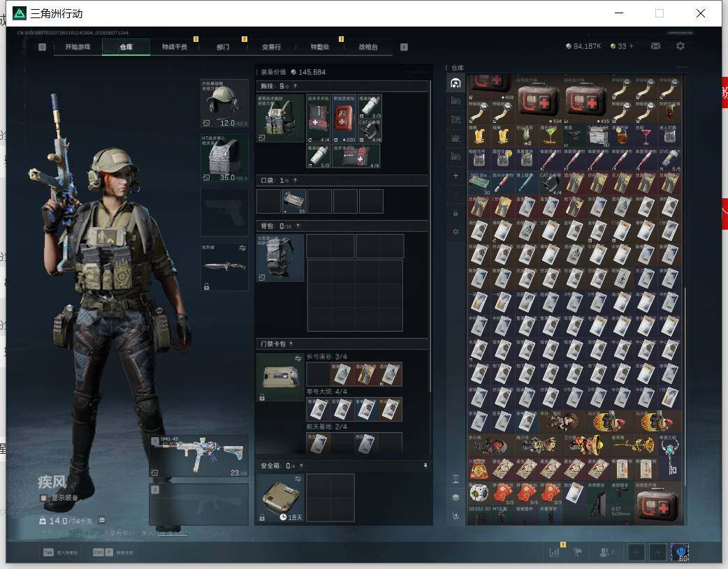Image resolution: width=728 pixels, height=569 pixels.
Task: Open the weight details list icon
Action: (101, 520)
